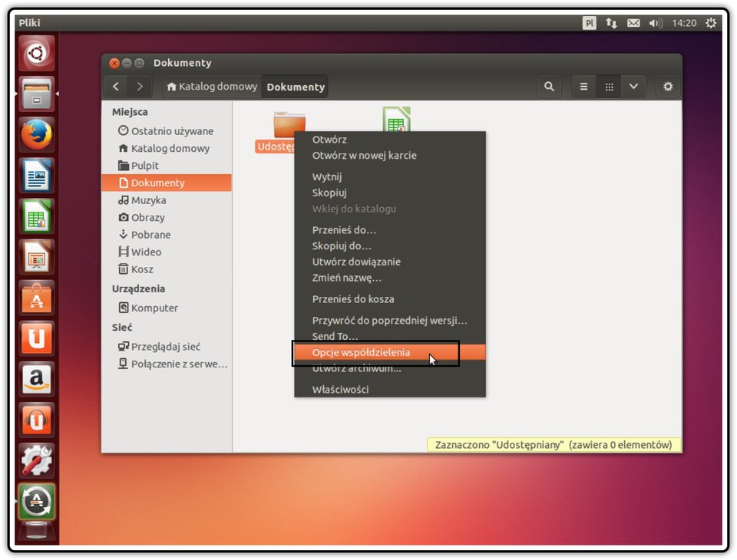Choose Przenieś do… in context menu
Screen dimensions: 737x560
tap(390, 229)
